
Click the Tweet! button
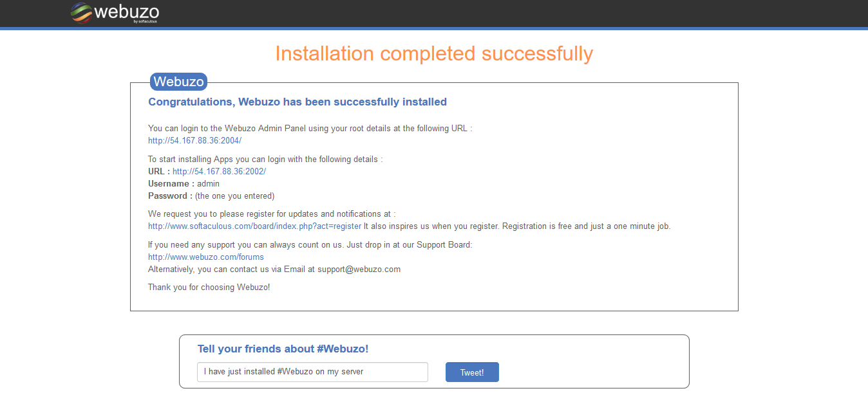472,372
